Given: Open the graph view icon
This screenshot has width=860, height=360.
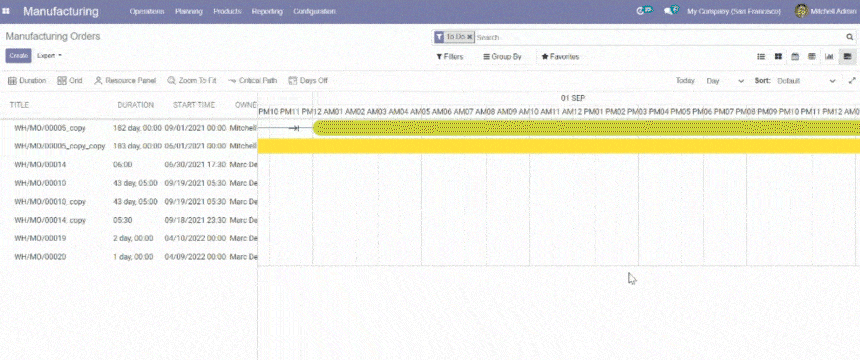Looking at the screenshot, I should click(x=829, y=57).
